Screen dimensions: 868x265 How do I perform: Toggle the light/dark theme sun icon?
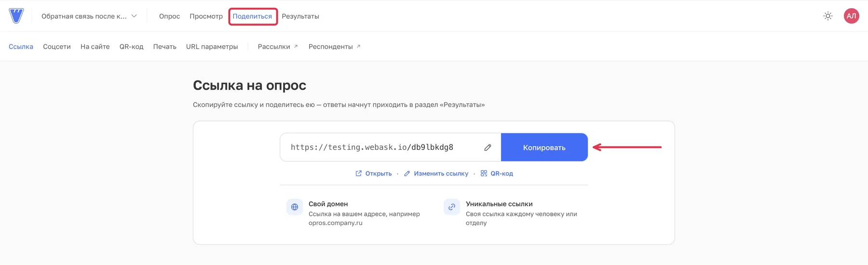tap(828, 16)
